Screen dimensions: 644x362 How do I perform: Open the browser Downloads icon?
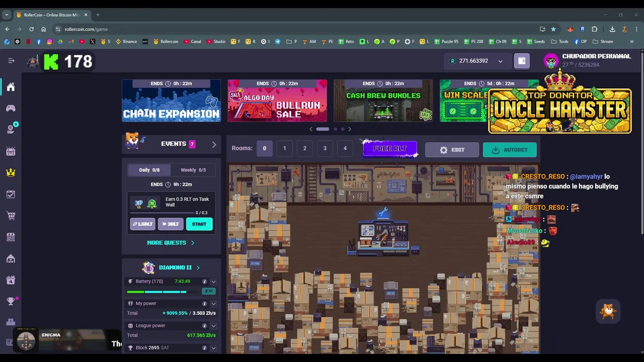click(x=612, y=29)
